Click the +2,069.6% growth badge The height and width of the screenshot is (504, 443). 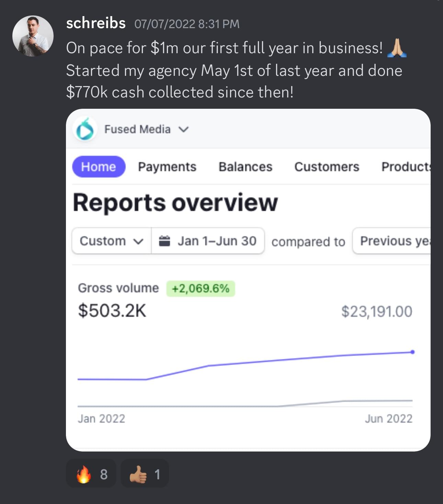pyautogui.click(x=201, y=288)
